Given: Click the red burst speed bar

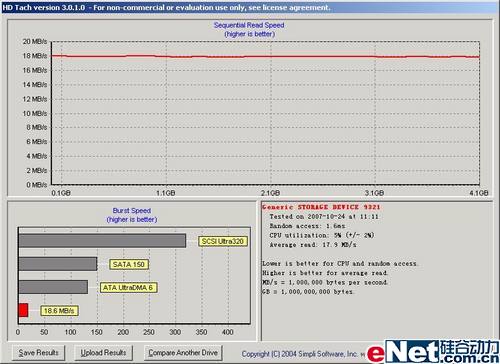Looking at the screenshot, I should coord(23,310).
